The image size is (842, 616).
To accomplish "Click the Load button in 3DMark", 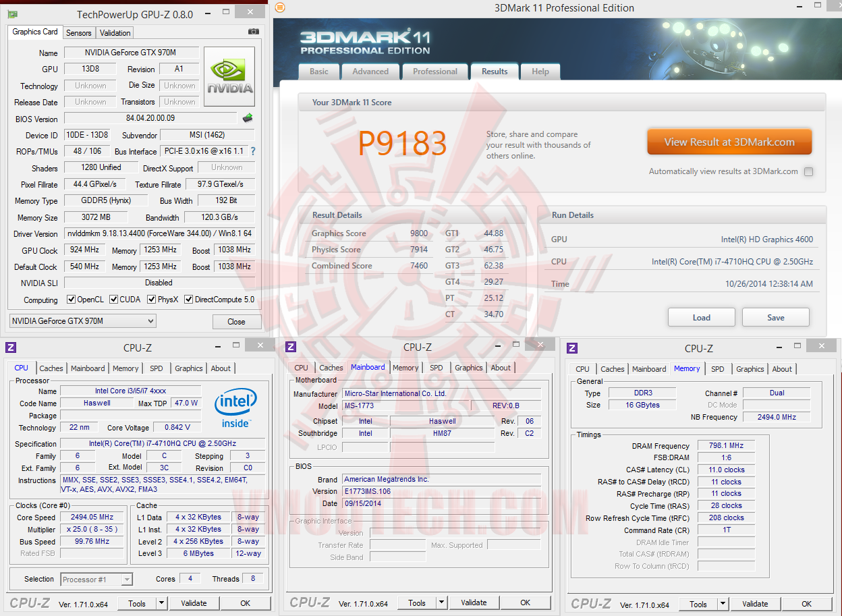I will coord(702,317).
